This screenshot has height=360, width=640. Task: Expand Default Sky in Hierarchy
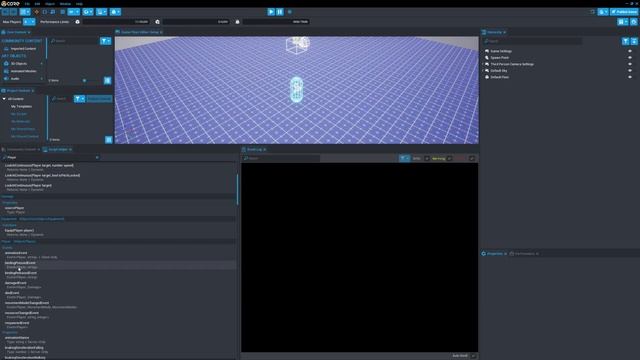(x=483, y=71)
